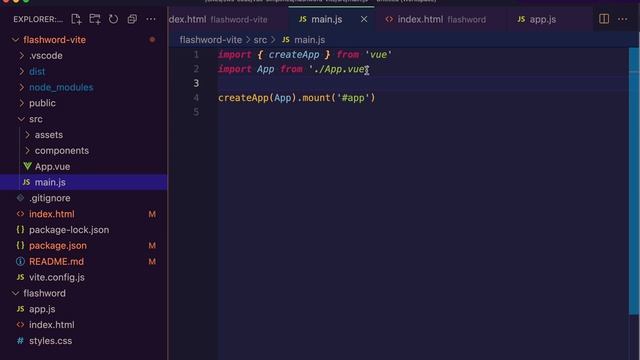Click the createApp(App).mount line of code

(x=296, y=98)
